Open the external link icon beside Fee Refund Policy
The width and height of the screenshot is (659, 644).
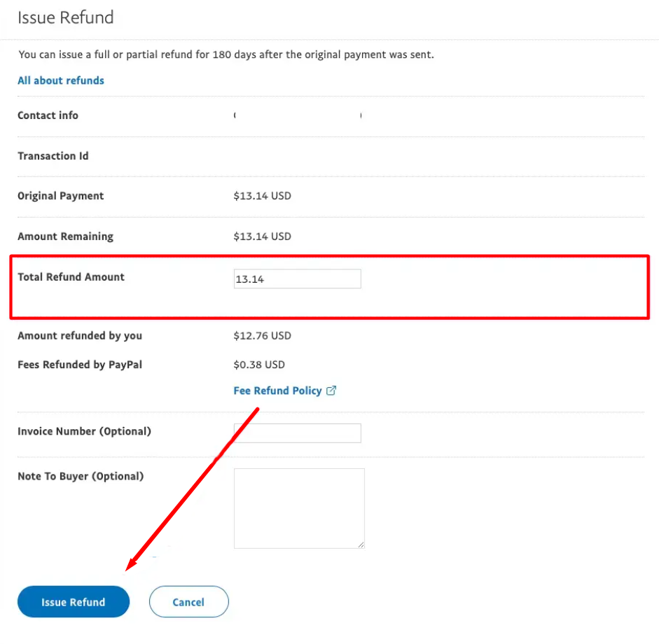point(331,391)
